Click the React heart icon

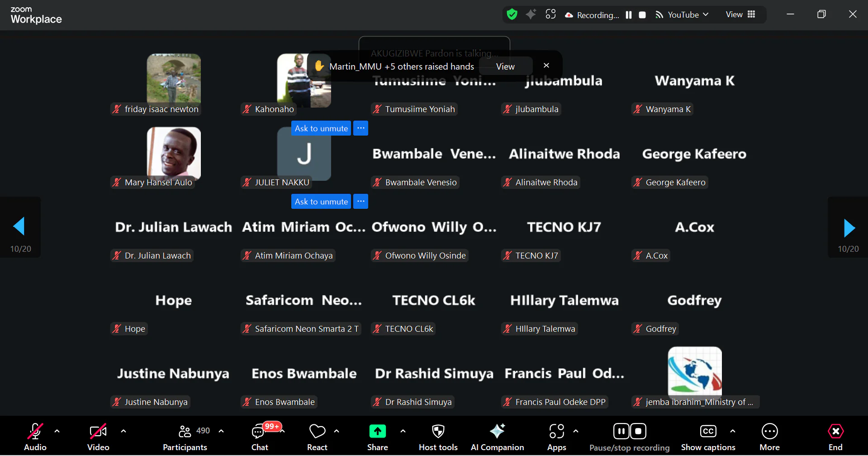(317, 437)
